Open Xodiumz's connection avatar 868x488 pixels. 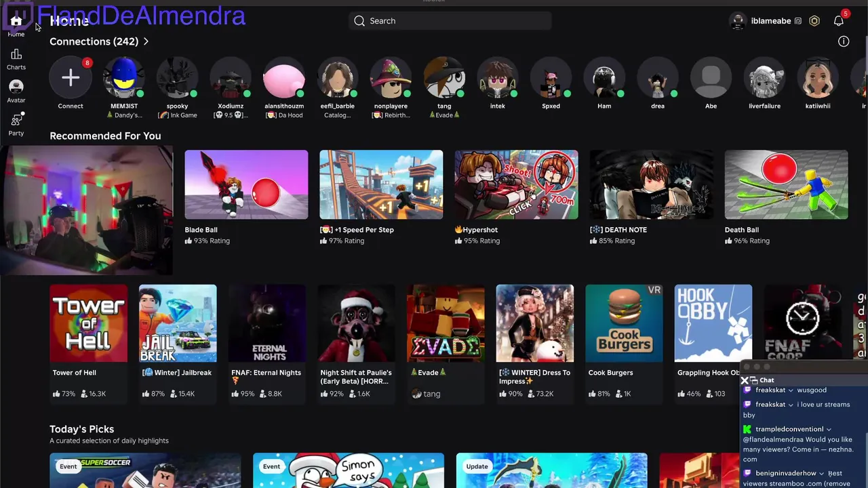231,77
